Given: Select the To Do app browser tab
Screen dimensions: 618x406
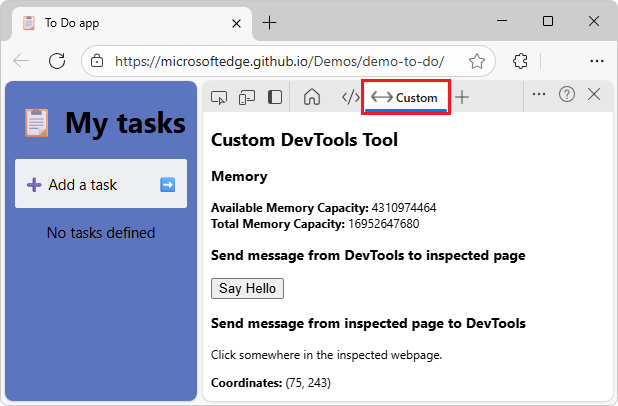Looking at the screenshot, I should 132,23.
